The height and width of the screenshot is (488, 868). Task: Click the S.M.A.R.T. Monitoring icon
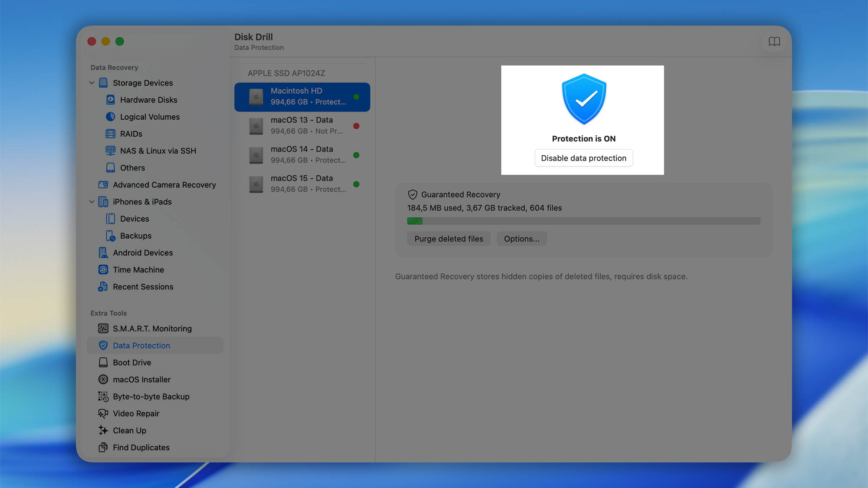103,328
